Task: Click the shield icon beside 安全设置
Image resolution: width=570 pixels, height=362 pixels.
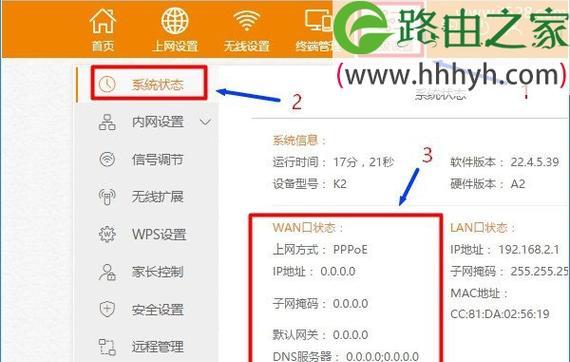Action: coord(107,309)
